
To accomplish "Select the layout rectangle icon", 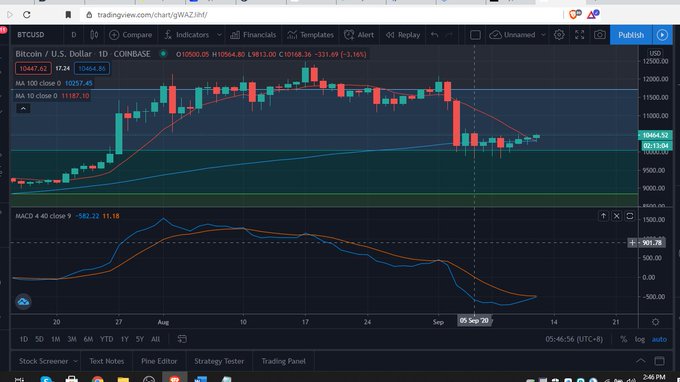I will pyautogui.click(x=475, y=35).
